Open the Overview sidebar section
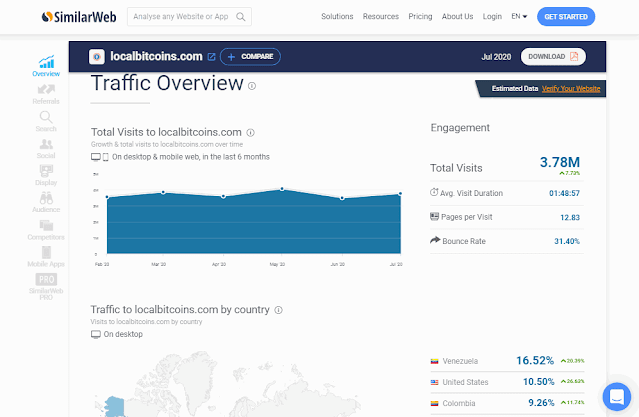The height and width of the screenshot is (417, 639). (46, 66)
